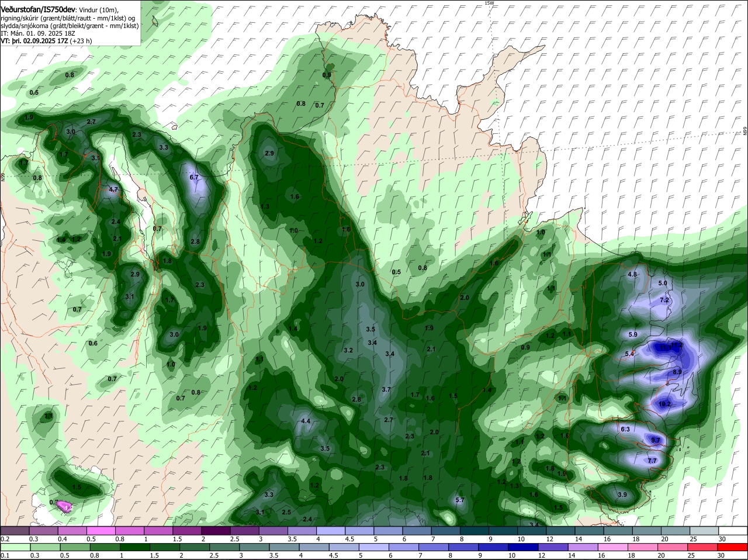Viewport: 748px width, 560px height.
Task: Select the 3.9 precipitation value
Action: (x=622, y=495)
